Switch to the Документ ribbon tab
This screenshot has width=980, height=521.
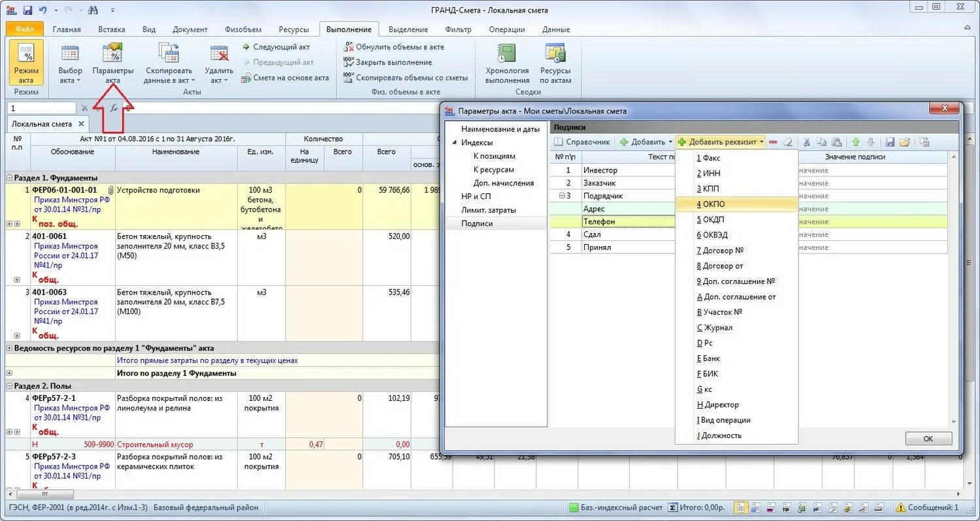point(190,29)
